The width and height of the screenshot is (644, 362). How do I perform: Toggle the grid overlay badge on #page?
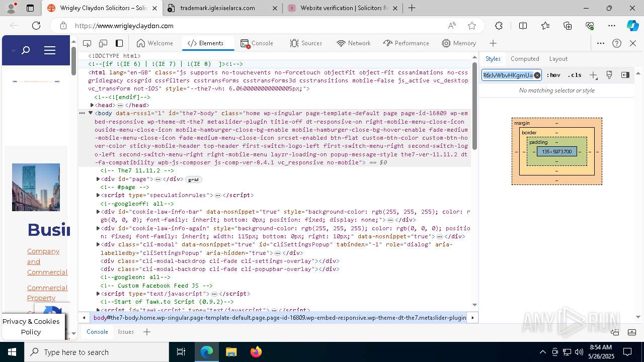193,179
